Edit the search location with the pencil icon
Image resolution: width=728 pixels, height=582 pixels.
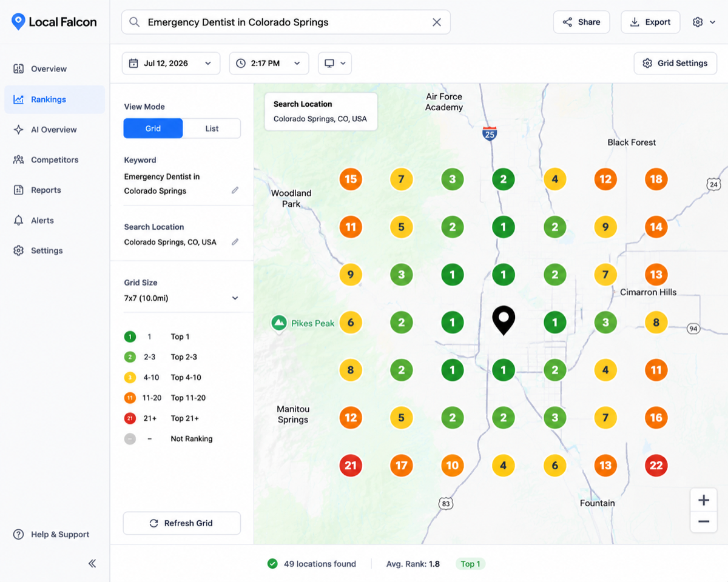click(235, 242)
